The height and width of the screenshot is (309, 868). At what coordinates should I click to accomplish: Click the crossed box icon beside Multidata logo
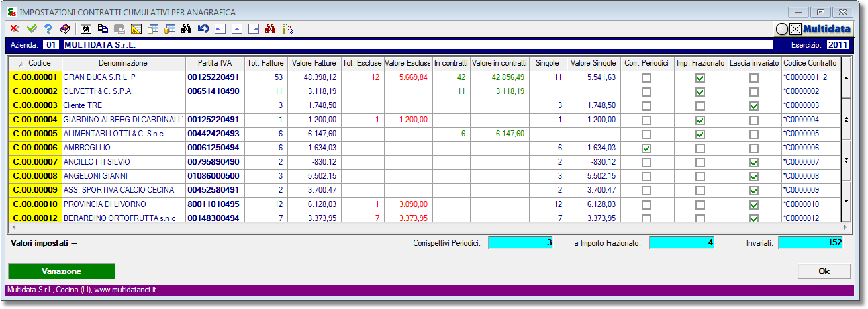point(795,29)
